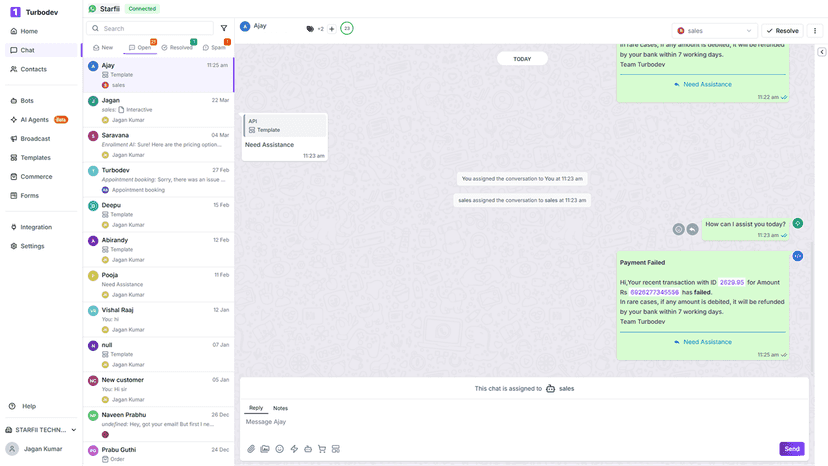Switch to the Open conversations tab
The image size is (828, 466).
click(140, 48)
